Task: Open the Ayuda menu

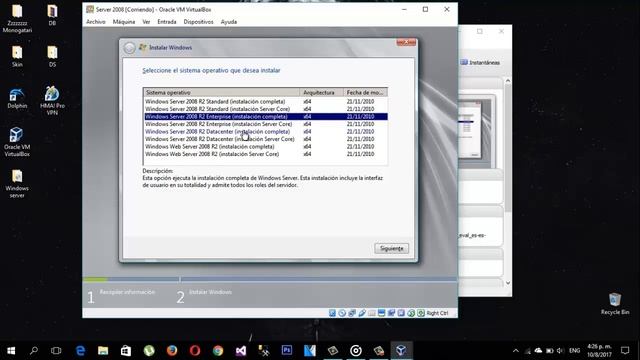Action: (229, 22)
